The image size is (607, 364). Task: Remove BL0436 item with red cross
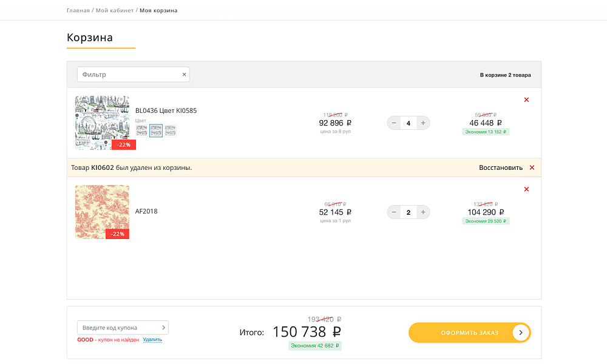526,99
